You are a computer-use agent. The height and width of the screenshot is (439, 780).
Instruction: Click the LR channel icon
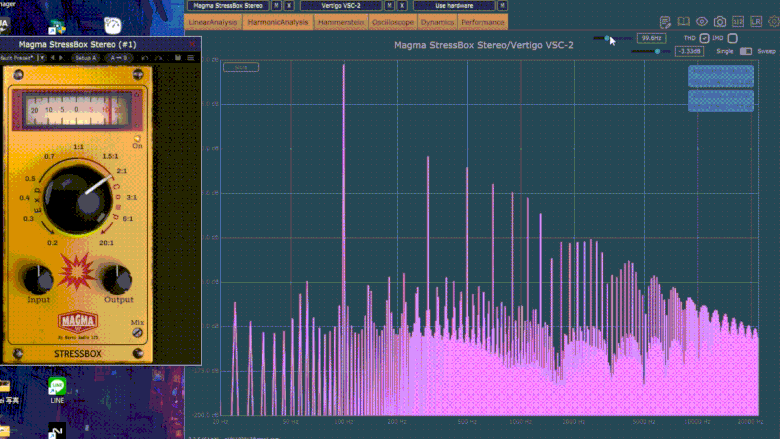pyautogui.click(x=757, y=21)
